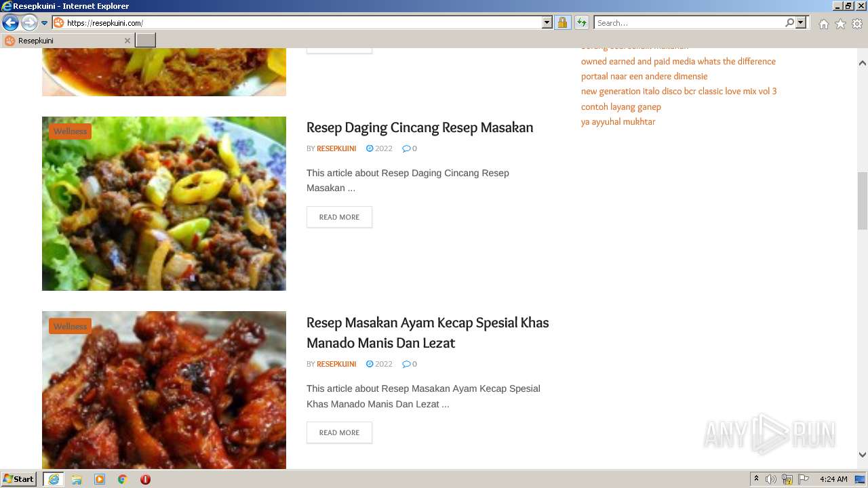Click 'new generation italo disco bcr' link
Screen dimensions: 868x488
679,91
